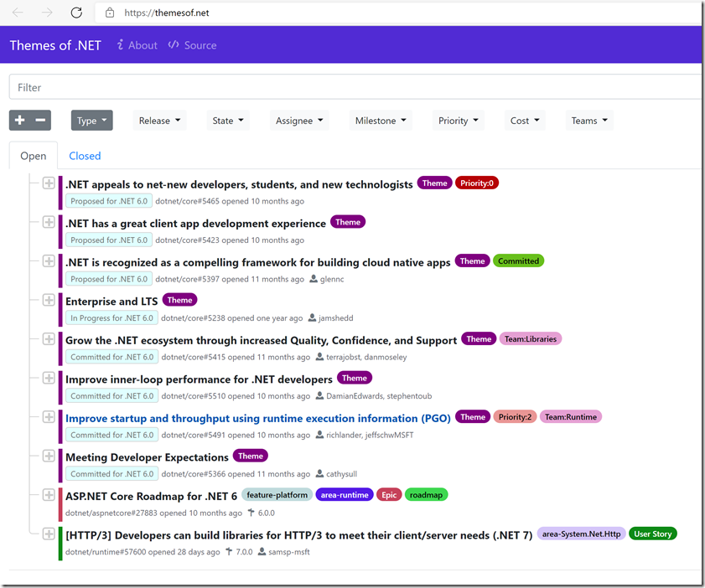Click 'In Progress for .NET 6.0' status badge
This screenshot has height=588, width=705.
pyautogui.click(x=111, y=318)
